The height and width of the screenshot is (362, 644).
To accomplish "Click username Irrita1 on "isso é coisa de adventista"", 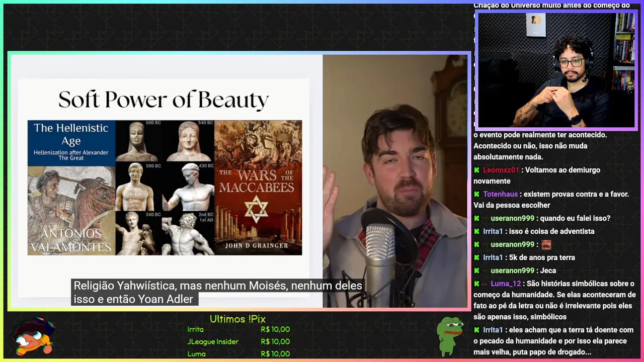I will pos(493,231).
